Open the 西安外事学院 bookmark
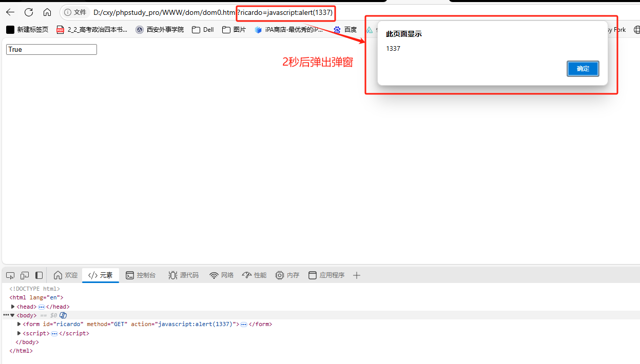Screen dimensions: 640x364 [x=160, y=30]
